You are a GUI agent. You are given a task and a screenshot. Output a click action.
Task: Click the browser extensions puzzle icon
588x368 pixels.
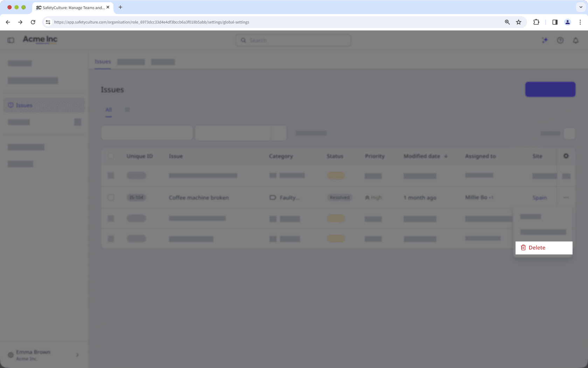pos(536,22)
